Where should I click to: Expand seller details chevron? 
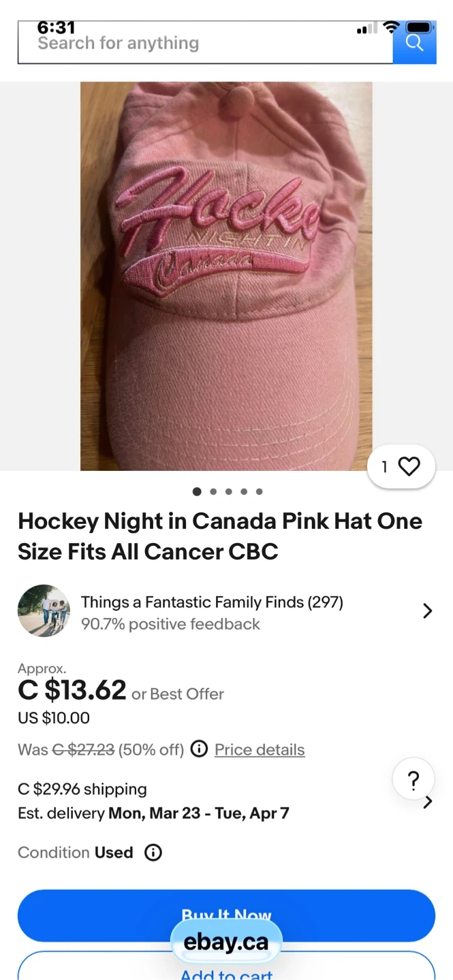[427, 610]
